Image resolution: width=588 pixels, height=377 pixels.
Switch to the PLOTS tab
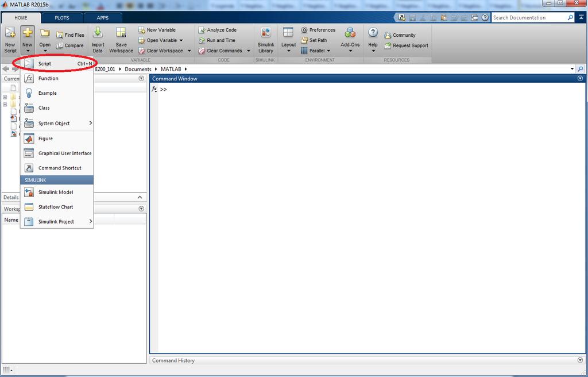(x=62, y=18)
